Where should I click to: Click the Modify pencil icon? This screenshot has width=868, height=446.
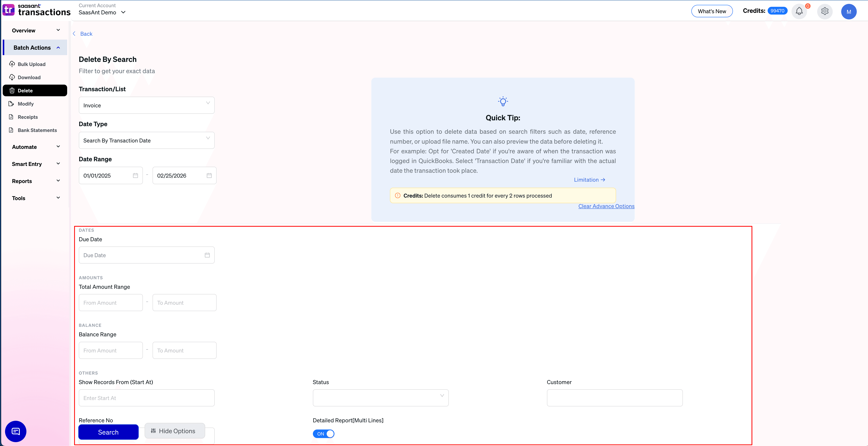12,104
